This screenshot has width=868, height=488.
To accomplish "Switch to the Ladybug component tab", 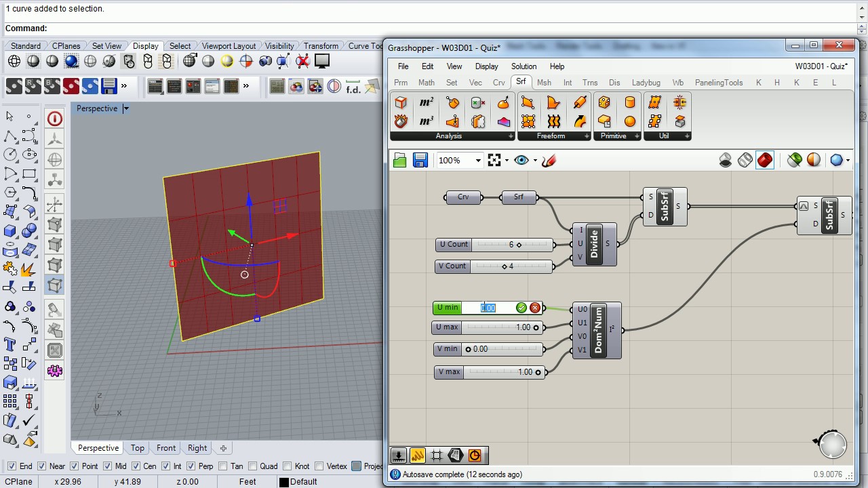I will click(646, 83).
